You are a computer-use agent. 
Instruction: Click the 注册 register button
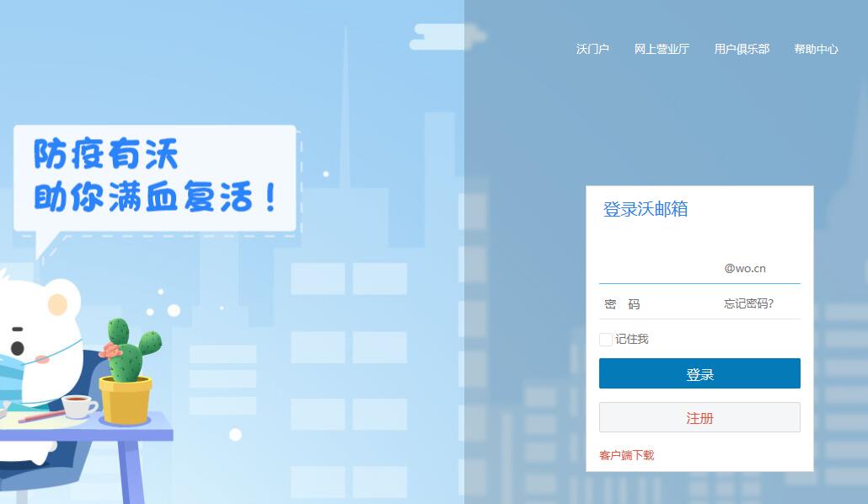699,417
